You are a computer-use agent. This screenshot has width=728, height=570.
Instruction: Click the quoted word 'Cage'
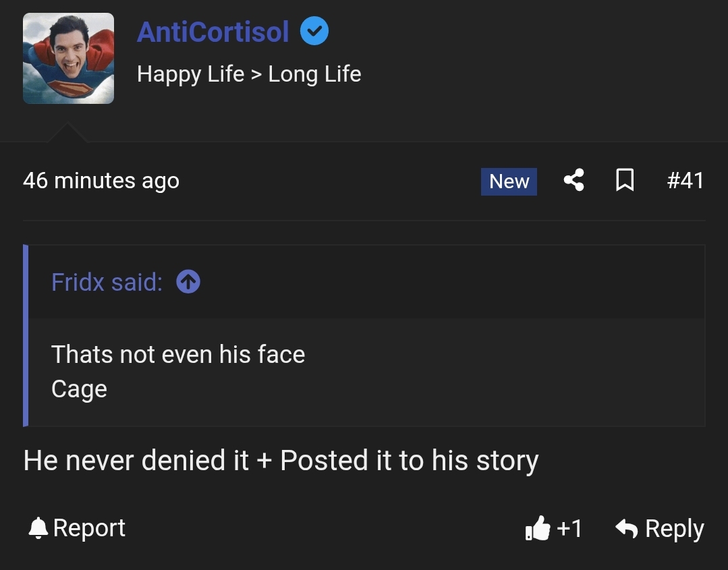pos(79,389)
